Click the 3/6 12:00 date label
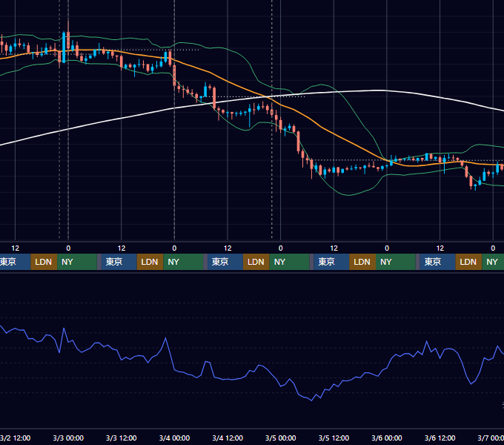Image resolution: width=504 pixels, height=445 pixels. point(440,438)
